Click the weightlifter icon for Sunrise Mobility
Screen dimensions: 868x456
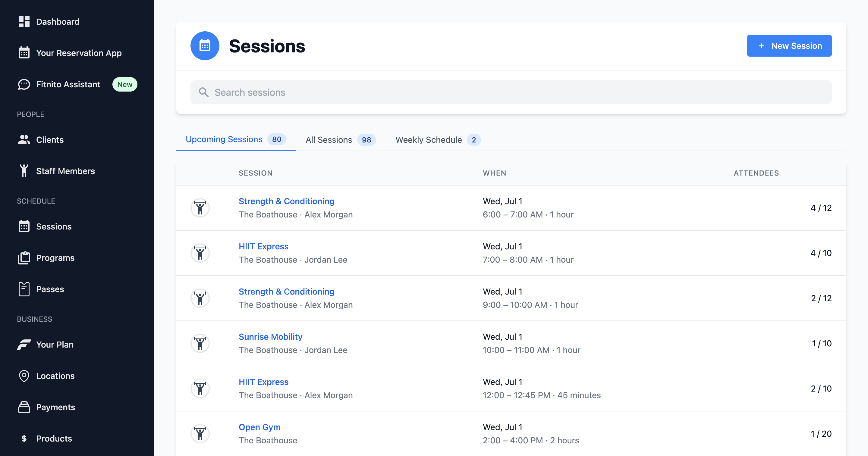point(200,343)
